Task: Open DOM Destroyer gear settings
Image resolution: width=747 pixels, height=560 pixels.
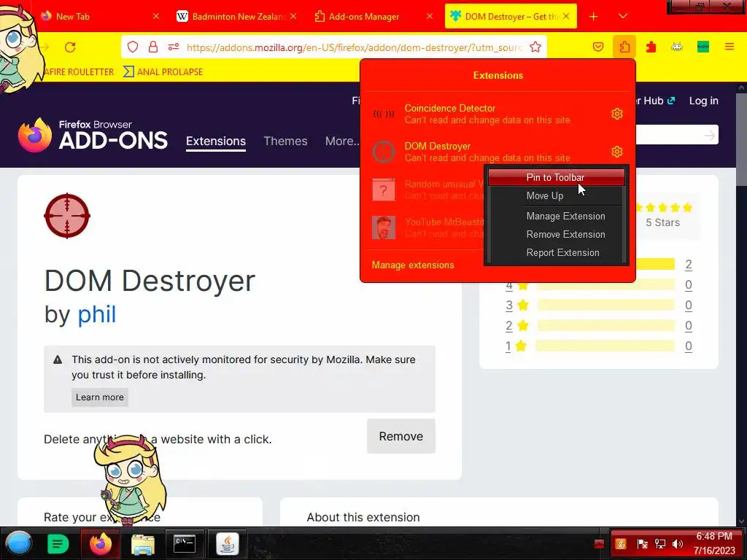Action: (x=617, y=152)
